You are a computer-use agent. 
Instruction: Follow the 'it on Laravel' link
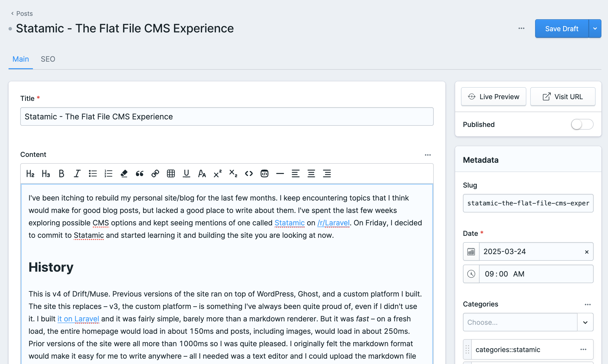[x=78, y=319]
